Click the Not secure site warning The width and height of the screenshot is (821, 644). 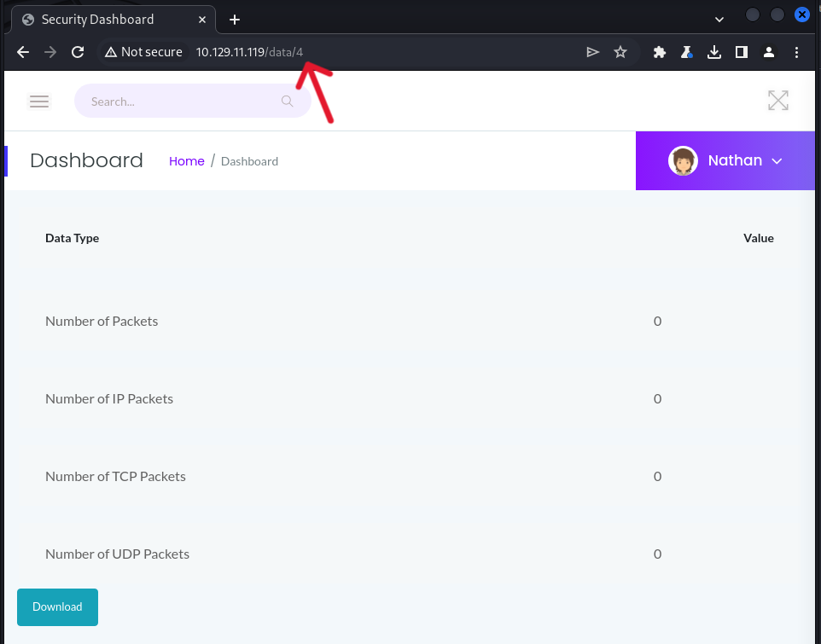[x=143, y=52]
